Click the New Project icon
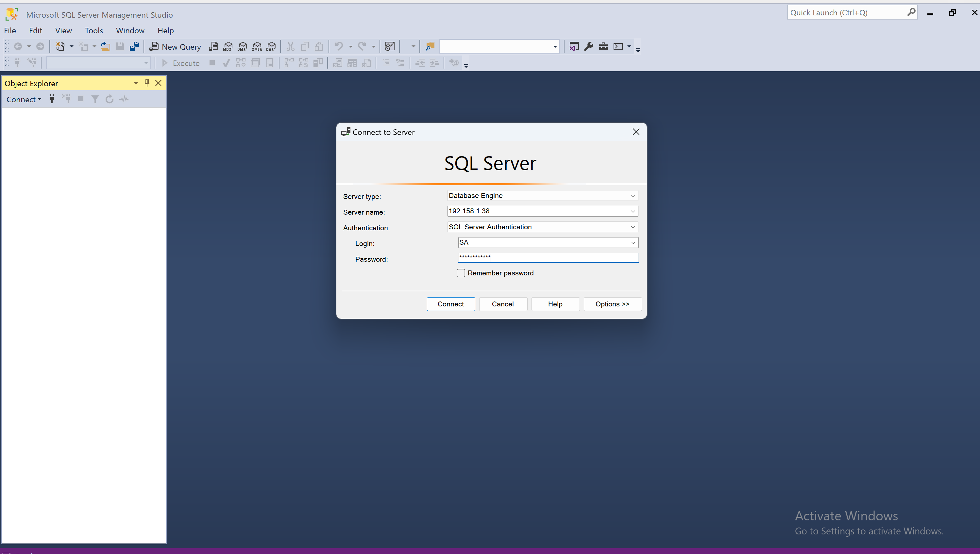Image resolution: width=980 pixels, height=554 pixels. (60, 47)
